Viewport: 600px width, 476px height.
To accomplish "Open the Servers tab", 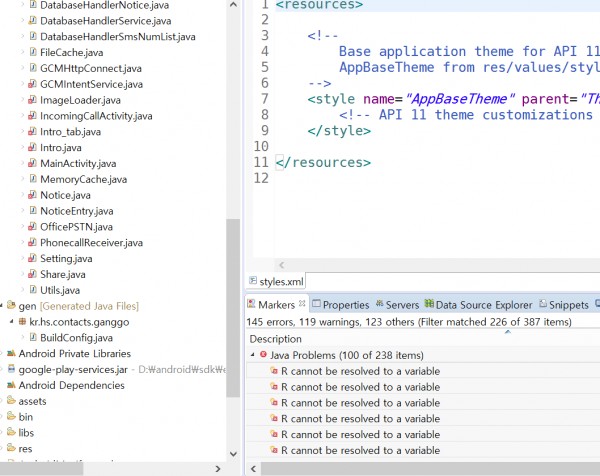I will pyautogui.click(x=397, y=305).
